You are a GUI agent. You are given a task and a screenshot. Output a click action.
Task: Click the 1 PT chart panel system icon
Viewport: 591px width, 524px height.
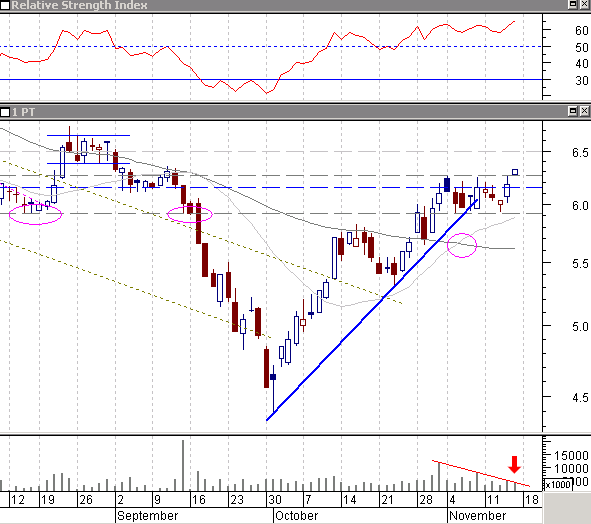point(5,112)
